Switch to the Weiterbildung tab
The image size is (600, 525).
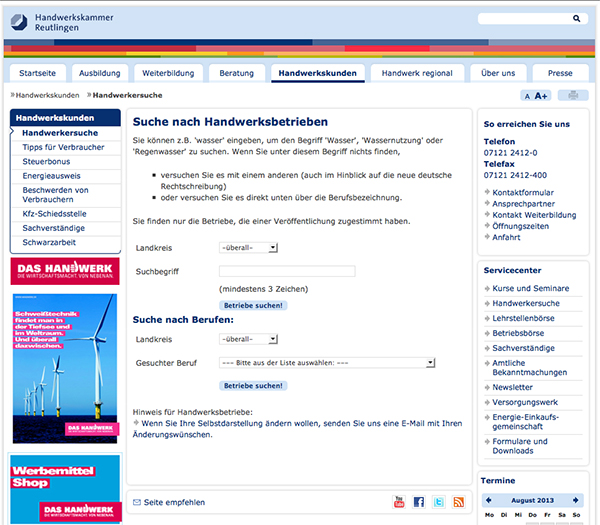click(x=167, y=73)
